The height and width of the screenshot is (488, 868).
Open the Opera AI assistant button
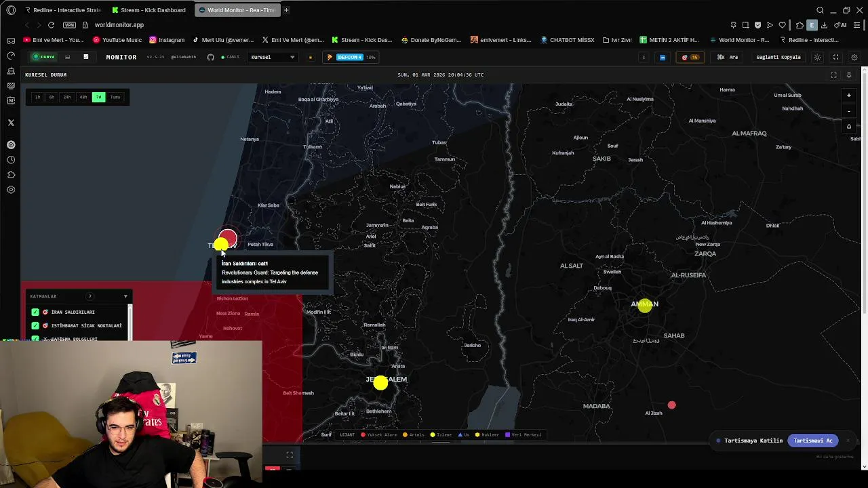point(841,25)
